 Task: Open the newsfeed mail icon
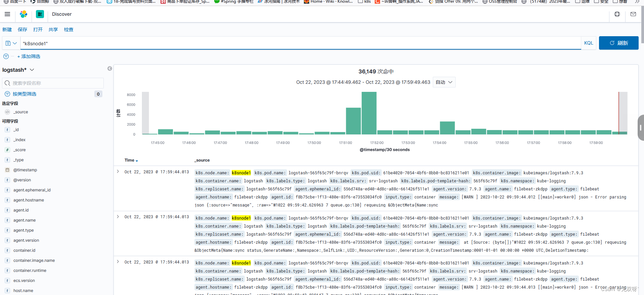pos(633,14)
